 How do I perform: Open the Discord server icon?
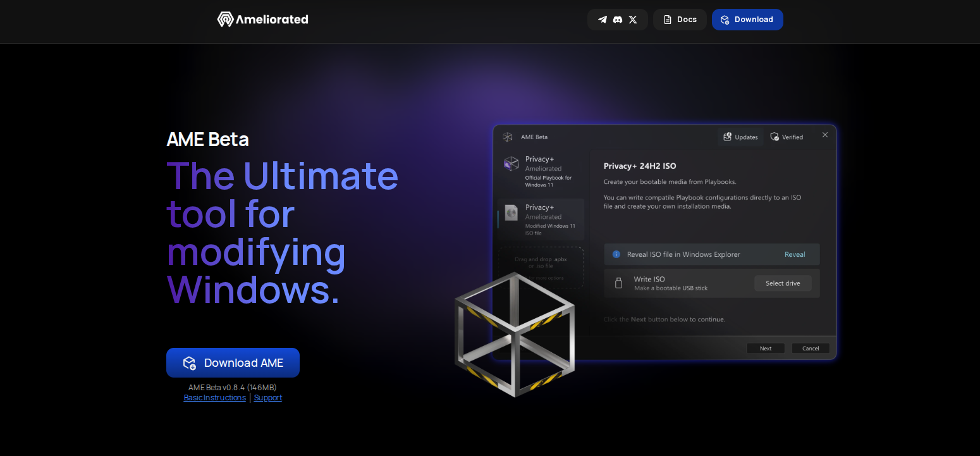point(618,20)
